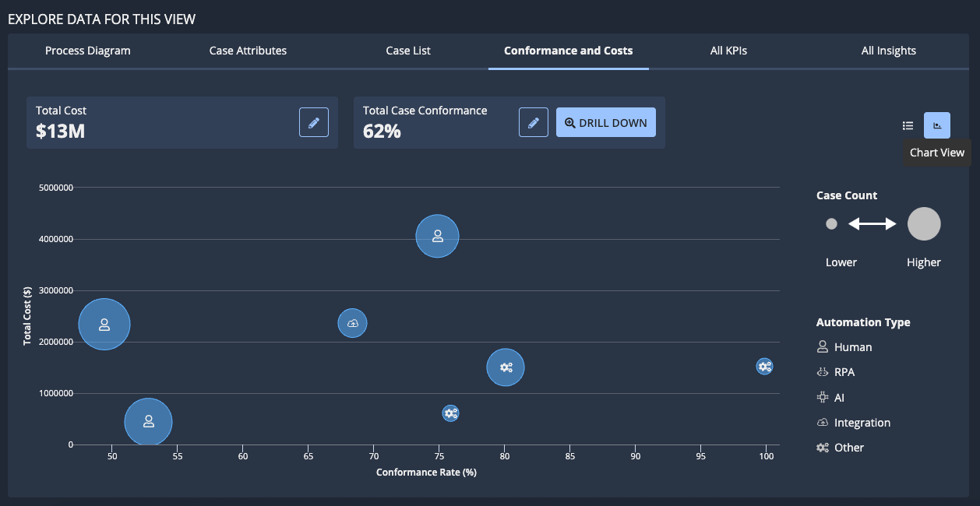The width and height of the screenshot is (980, 506).
Task: Open the Process Diagram tab
Action: coord(88,51)
